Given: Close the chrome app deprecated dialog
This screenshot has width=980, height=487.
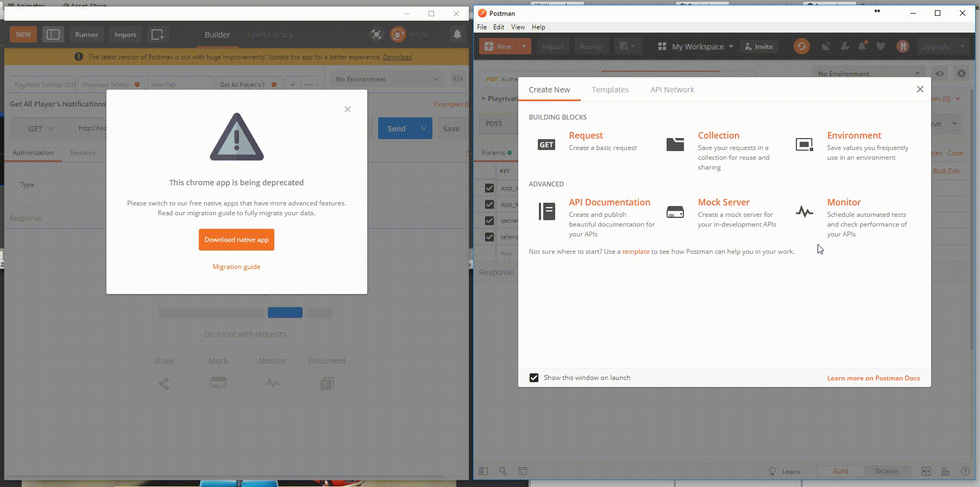Looking at the screenshot, I should click(x=348, y=109).
